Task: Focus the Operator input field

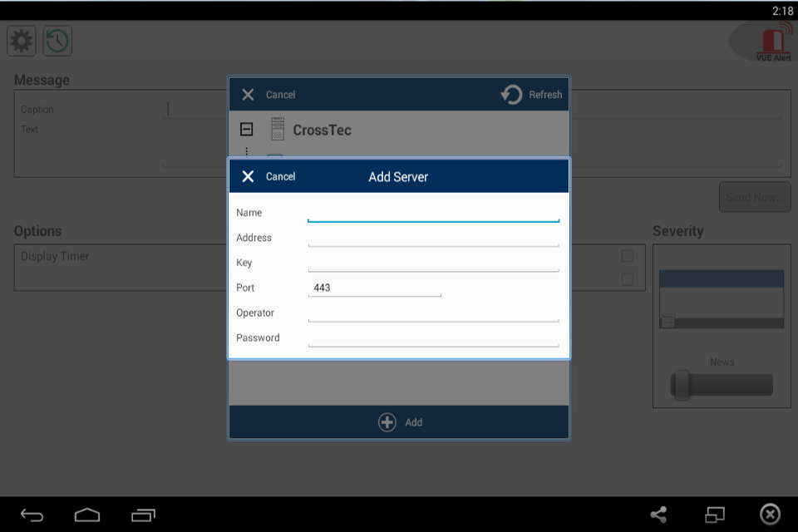Action: [434, 313]
